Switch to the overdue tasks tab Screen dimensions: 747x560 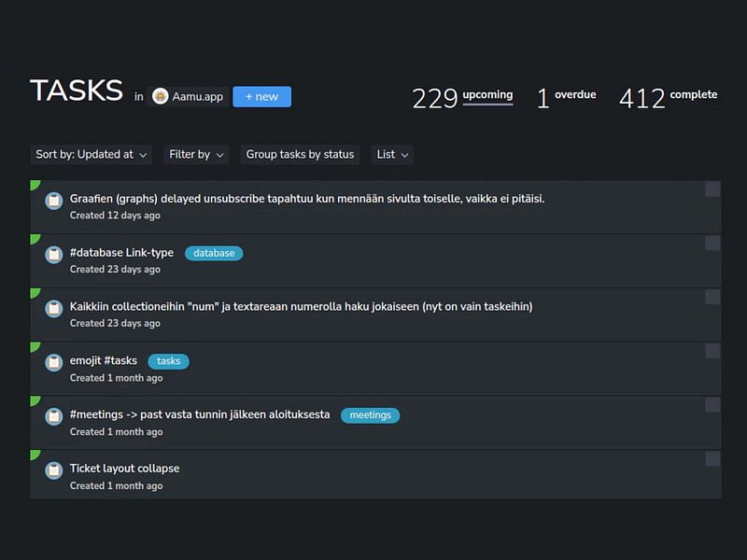567,97
